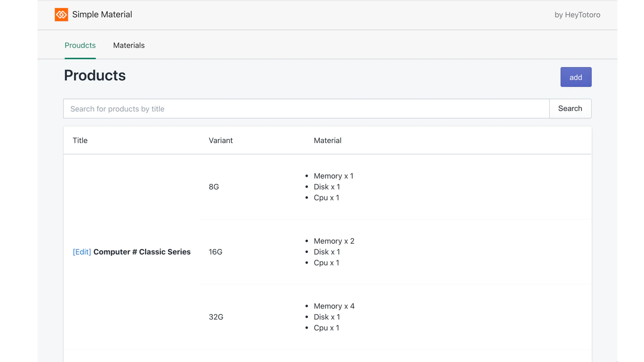Click Disk x 1 in 16G row
Screen dimensions: 644x362
327,252
